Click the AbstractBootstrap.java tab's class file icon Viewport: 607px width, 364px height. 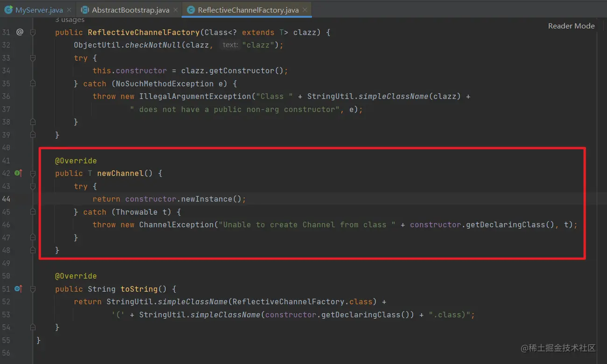point(85,10)
